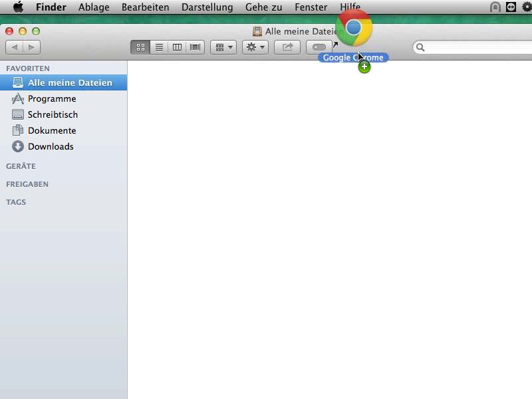Open Downloads in the sidebar
The image size is (532, 399).
63,146
